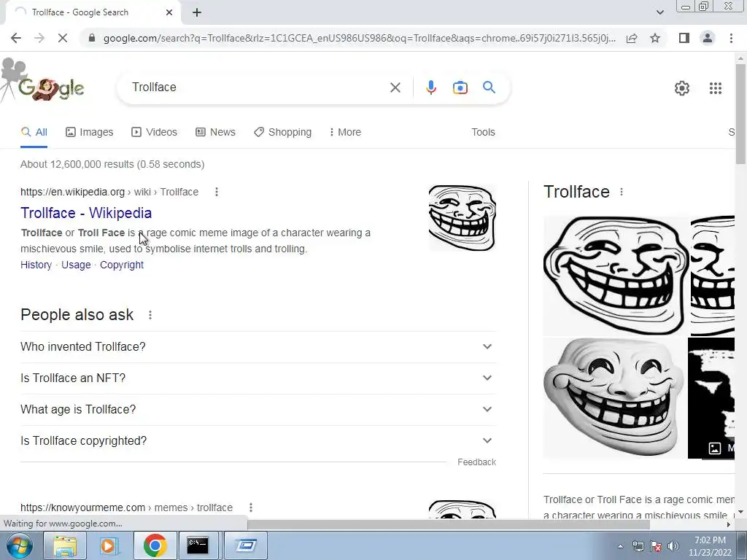Open the tab search chevron
The image size is (747, 560).
tap(659, 12)
